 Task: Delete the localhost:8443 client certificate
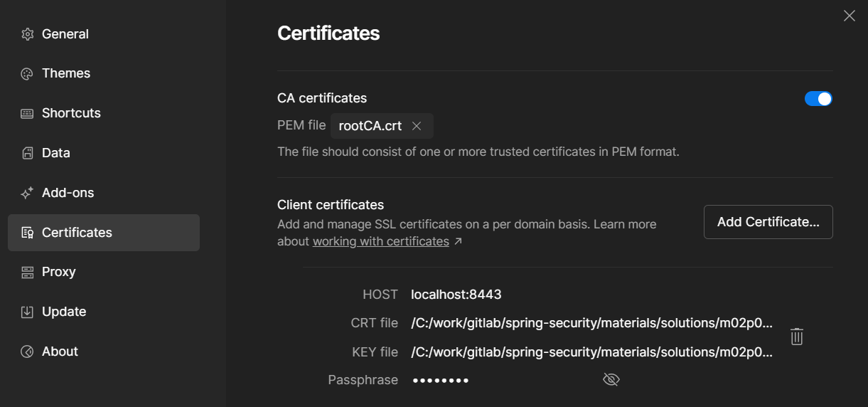(797, 337)
